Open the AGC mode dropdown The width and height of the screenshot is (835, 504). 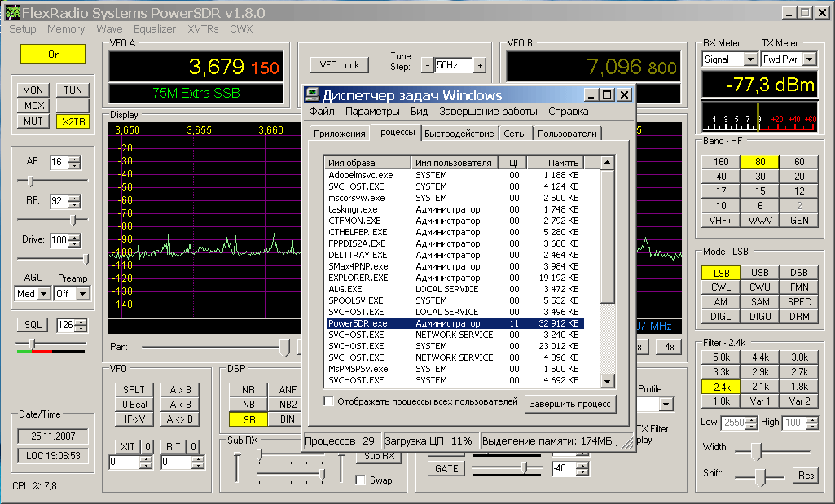[x=44, y=294]
